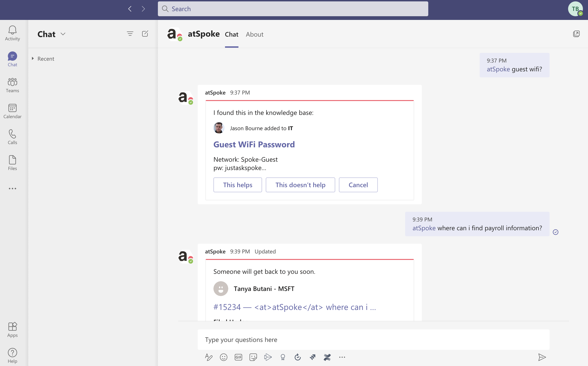
Task: Start a new chat
Action: click(145, 34)
